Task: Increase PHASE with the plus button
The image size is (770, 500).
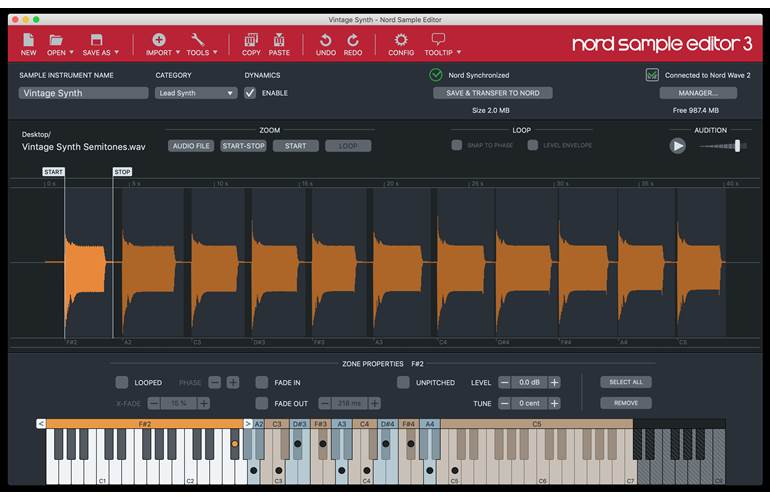Action: pyautogui.click(x=233, y=382)
